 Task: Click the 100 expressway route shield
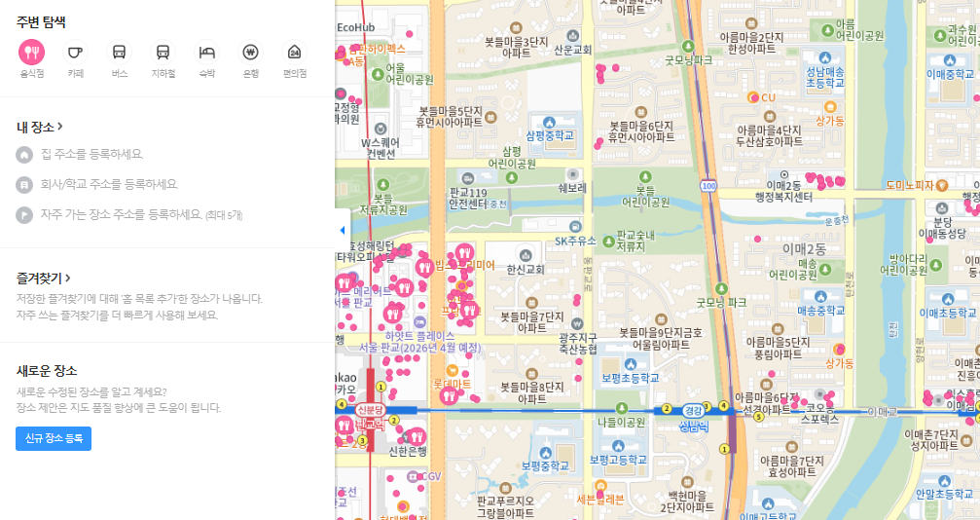click(708, 186)
